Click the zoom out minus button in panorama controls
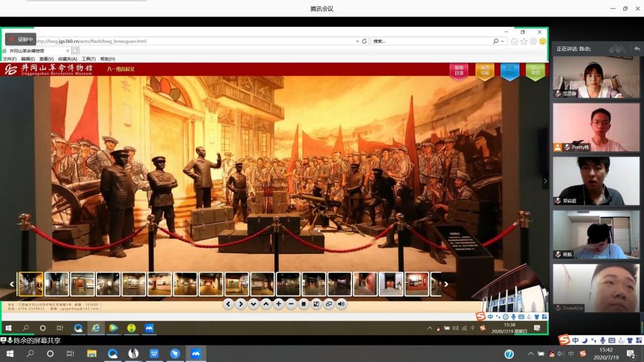 coord(291,304)
